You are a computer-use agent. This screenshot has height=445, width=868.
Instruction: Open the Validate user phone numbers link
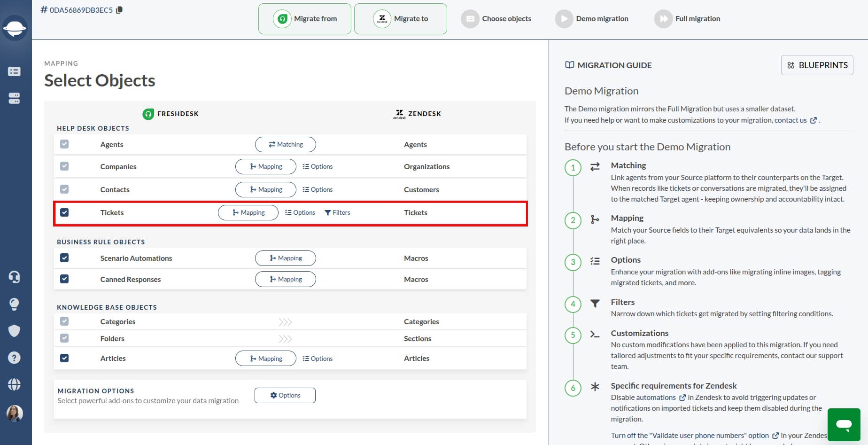690,436
